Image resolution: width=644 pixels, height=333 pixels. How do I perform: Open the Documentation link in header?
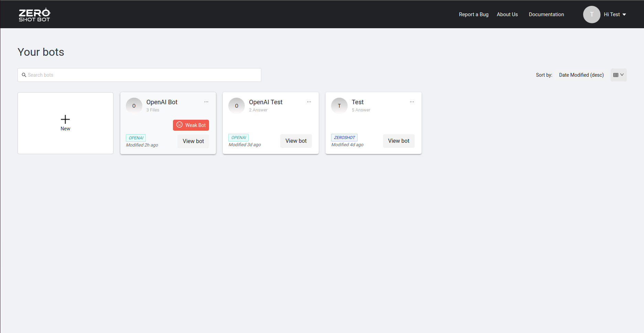[x=546, y=14]
